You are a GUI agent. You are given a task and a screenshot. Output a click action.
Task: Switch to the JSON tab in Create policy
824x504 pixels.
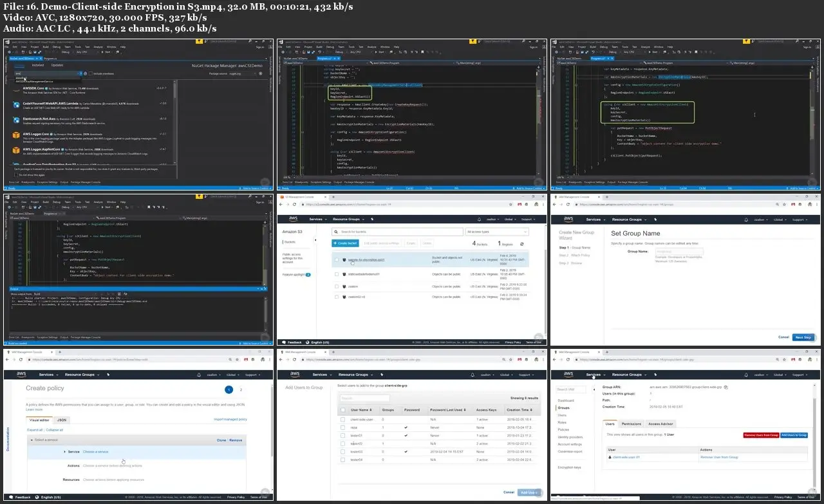click(62, 420)
